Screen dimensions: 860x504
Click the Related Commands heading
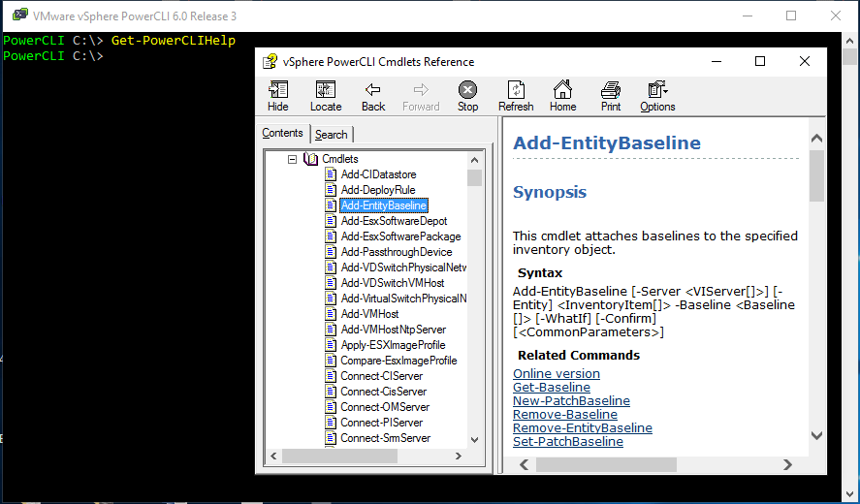pyautogui.click(x=579, y=356)
